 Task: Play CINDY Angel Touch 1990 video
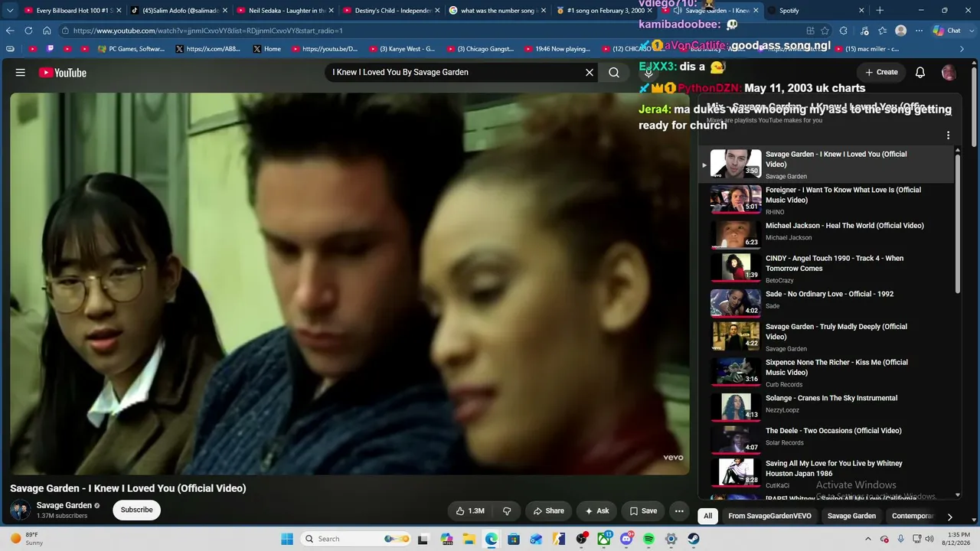pyautogui.click(x=827, y=269)
